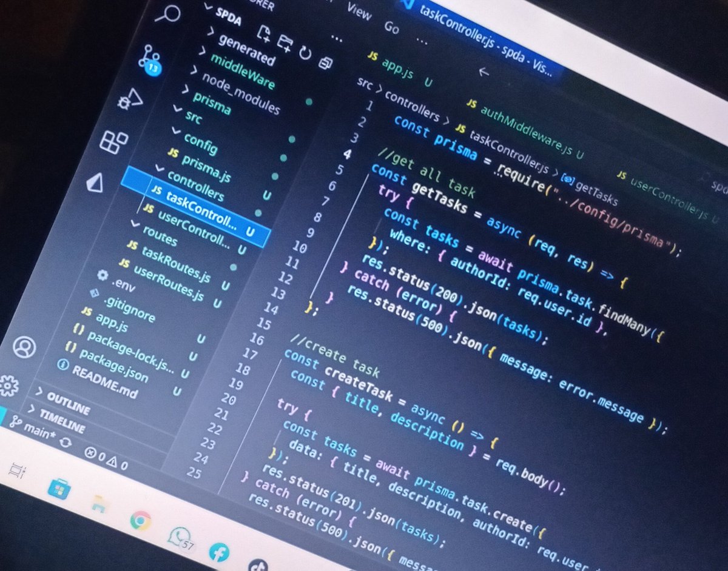Open app.js in the Explorer tree

(x=104, y=319)
